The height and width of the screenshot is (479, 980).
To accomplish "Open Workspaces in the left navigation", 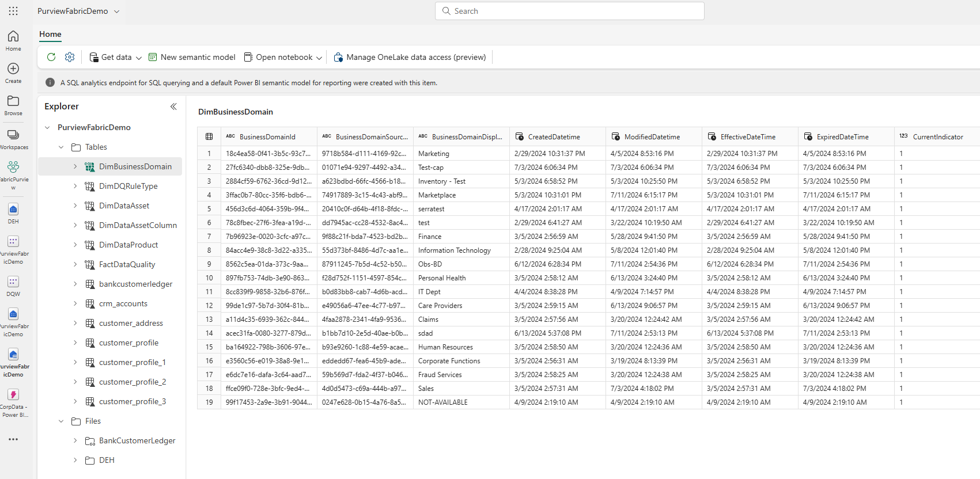I will [13, 138].
